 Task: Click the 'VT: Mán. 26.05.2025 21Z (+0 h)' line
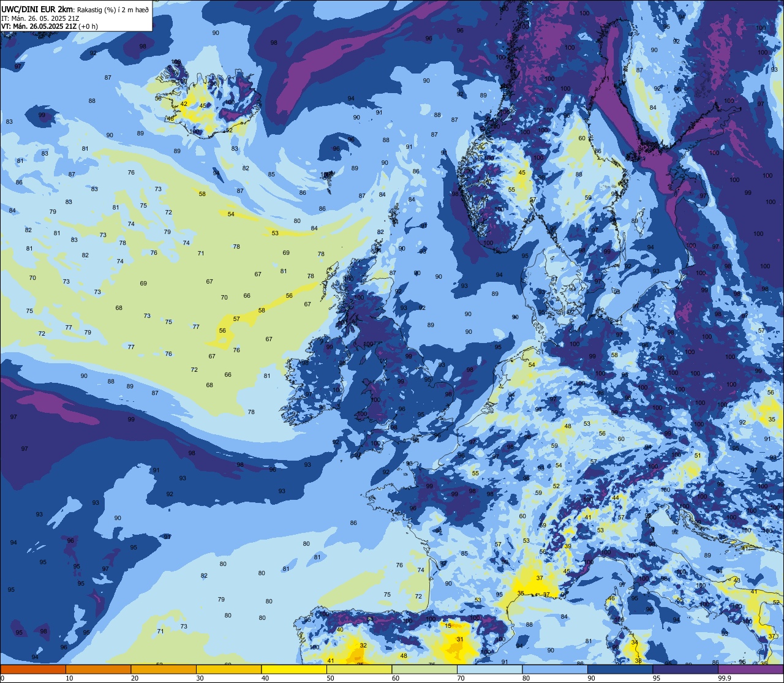tap(48, 26)
